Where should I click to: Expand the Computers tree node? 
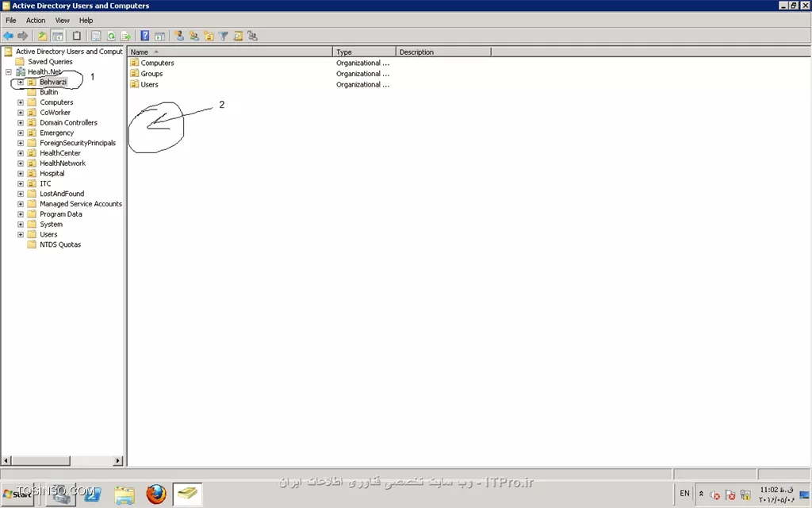pyautogui.click(x=21, y=102)
